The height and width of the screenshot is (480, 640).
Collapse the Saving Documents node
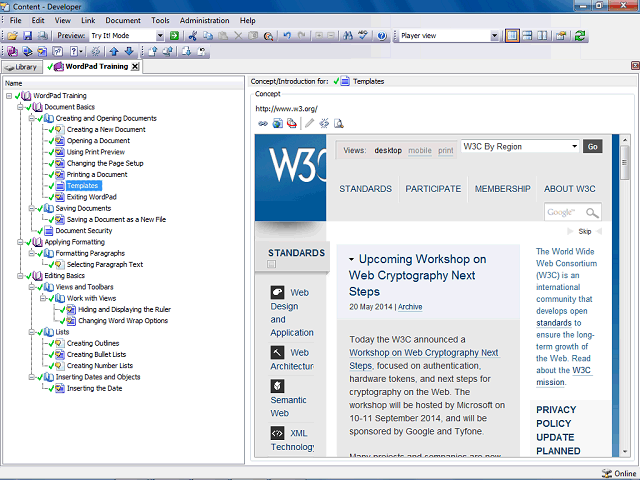[31, 208]
